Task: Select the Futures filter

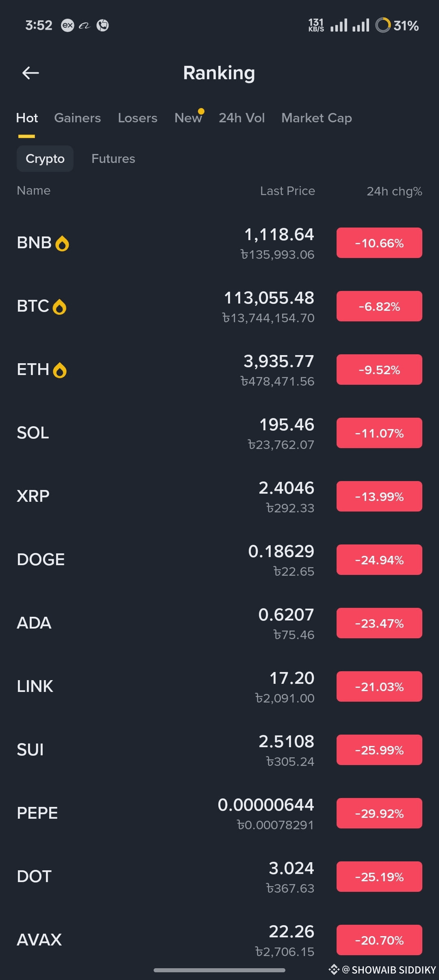Action: [113, 158]
